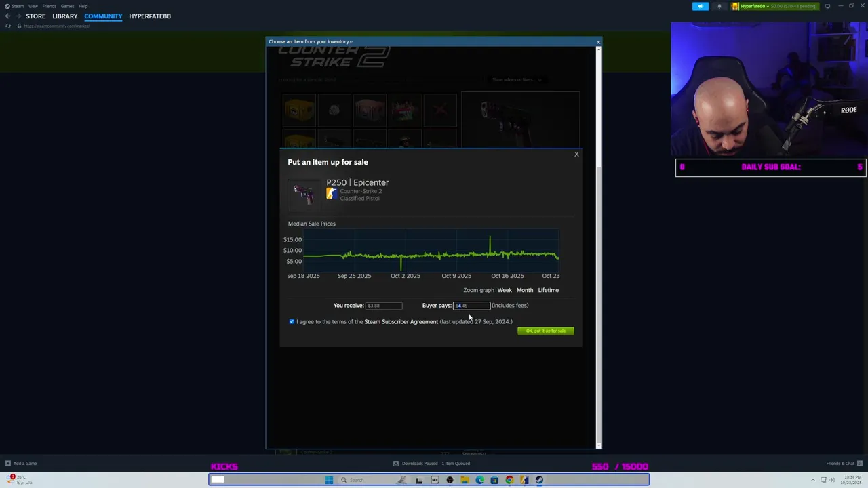Open OBS Studio from the taskbar

(450, 480)
